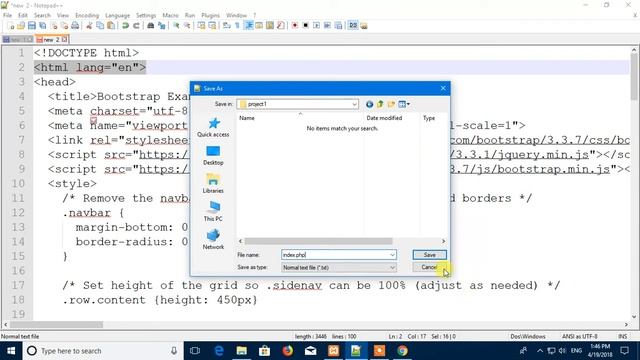Screen dimensions: 640x360
Task: Select Libraries in Save As sidebar
Action: pyautogui.click(x=213, y=184)
